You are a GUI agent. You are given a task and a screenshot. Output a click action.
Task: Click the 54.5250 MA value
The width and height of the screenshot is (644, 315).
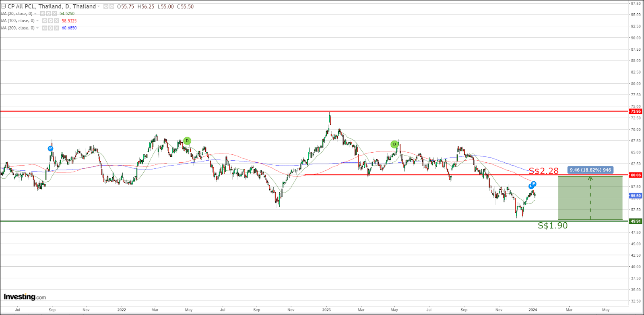click(x=67, y=14)
